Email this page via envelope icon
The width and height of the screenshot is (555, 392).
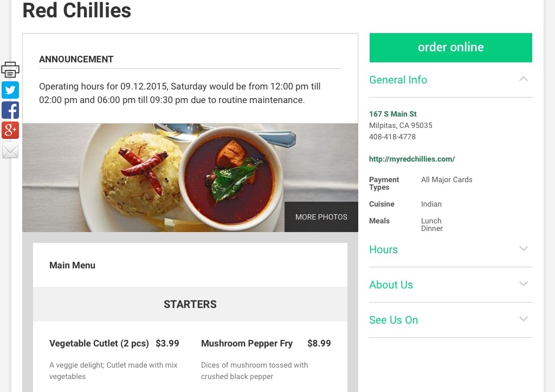pyautogui.click(x=10, y=150)
